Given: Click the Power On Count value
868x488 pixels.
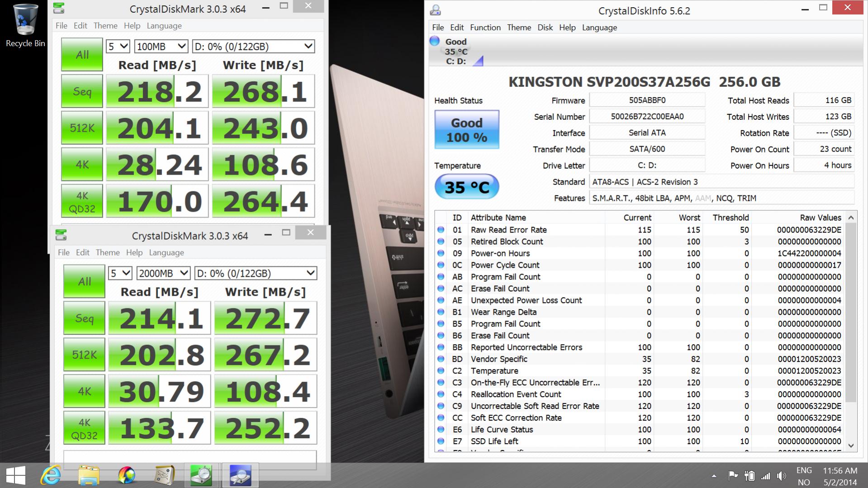Looking at the screenshot, I should click(824, 149).
